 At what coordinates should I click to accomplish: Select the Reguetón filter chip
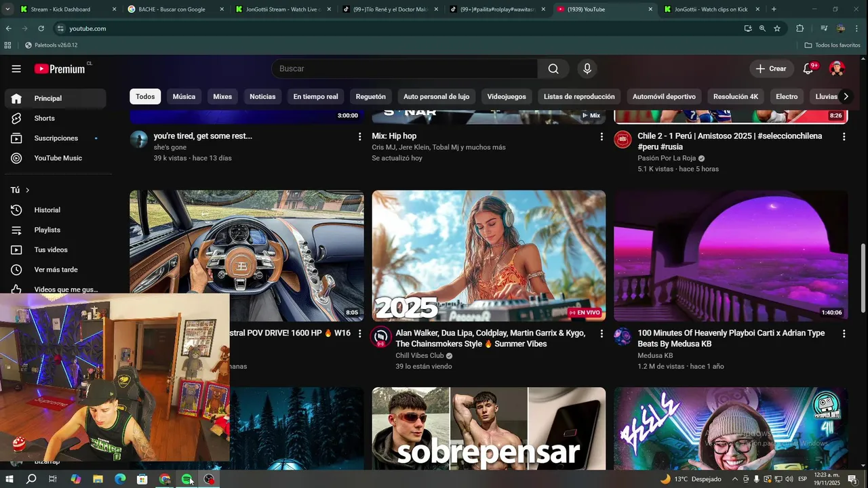click(x=371, y=96)
